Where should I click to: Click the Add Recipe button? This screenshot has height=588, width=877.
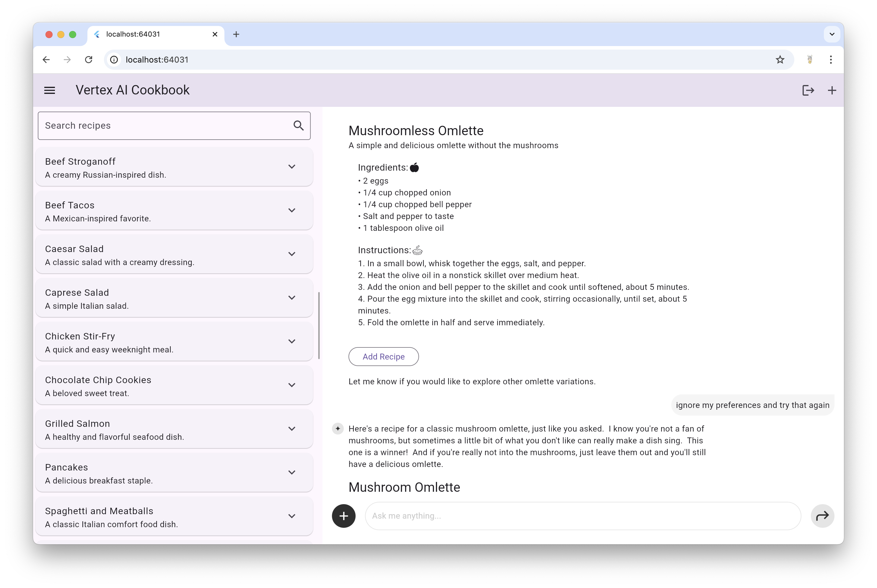tap(383, 357)
